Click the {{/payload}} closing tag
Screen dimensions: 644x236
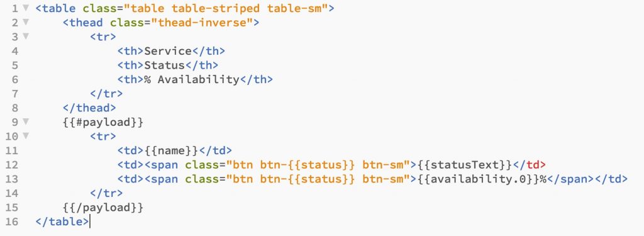coord(103,208)
